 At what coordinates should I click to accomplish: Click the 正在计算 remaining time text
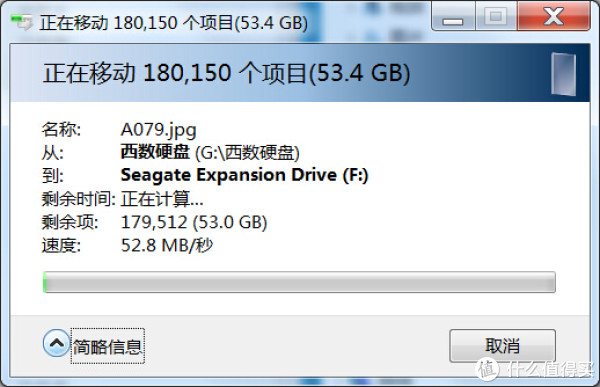click(x=162, y=199)
